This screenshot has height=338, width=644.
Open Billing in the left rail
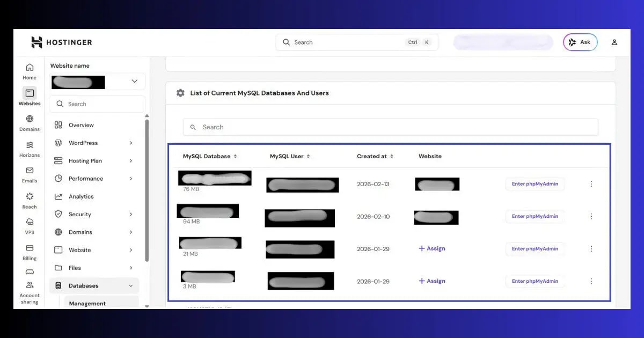(30, 252)
